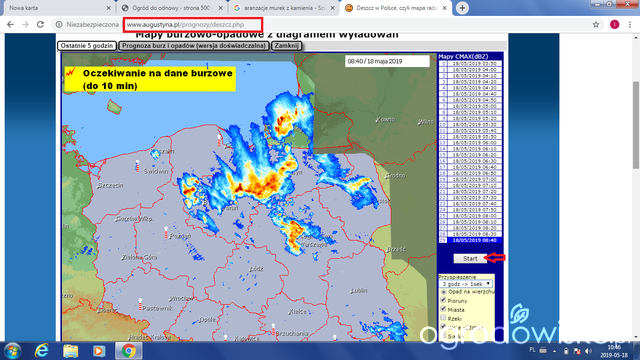Switch to the Ogród do odnowy tab
The height and width of the screenshot is (360, 640).
click(172, 8)
